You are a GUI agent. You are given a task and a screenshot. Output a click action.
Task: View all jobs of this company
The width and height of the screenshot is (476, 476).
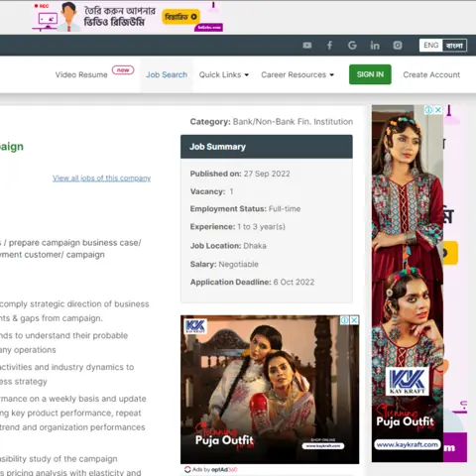101,178
